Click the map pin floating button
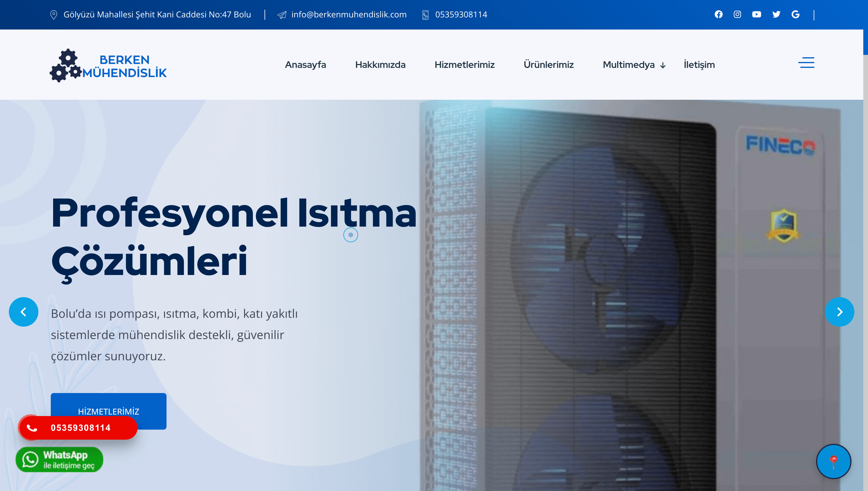 click(833, 462)
